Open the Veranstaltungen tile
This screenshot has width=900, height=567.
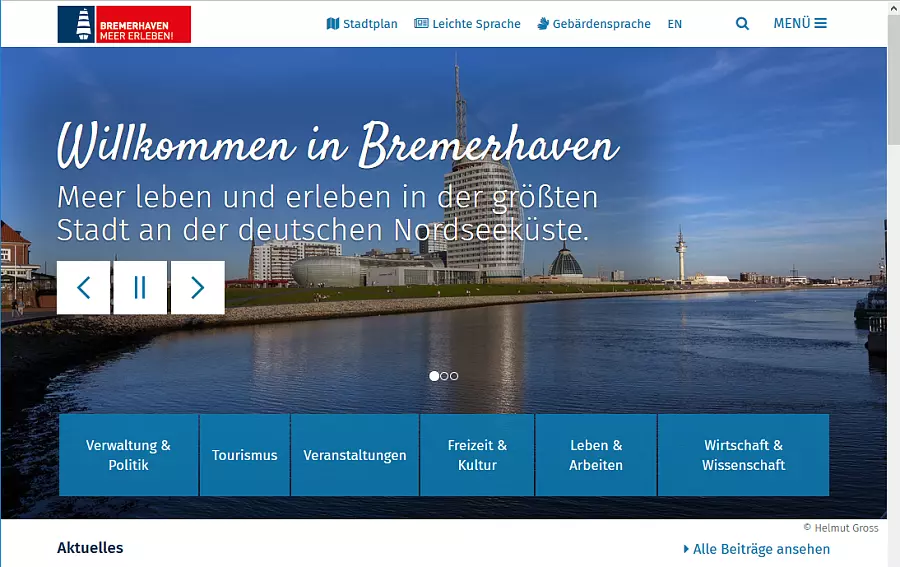point(355,455)
